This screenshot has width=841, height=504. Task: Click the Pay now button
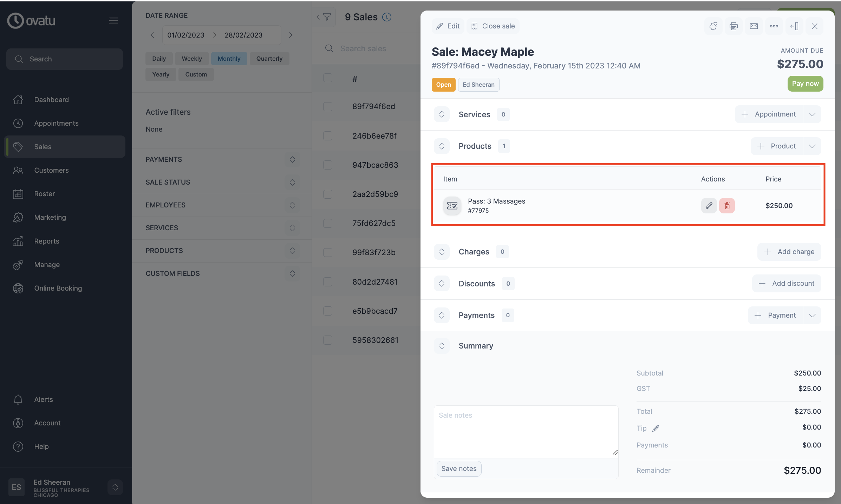[805, 84]
